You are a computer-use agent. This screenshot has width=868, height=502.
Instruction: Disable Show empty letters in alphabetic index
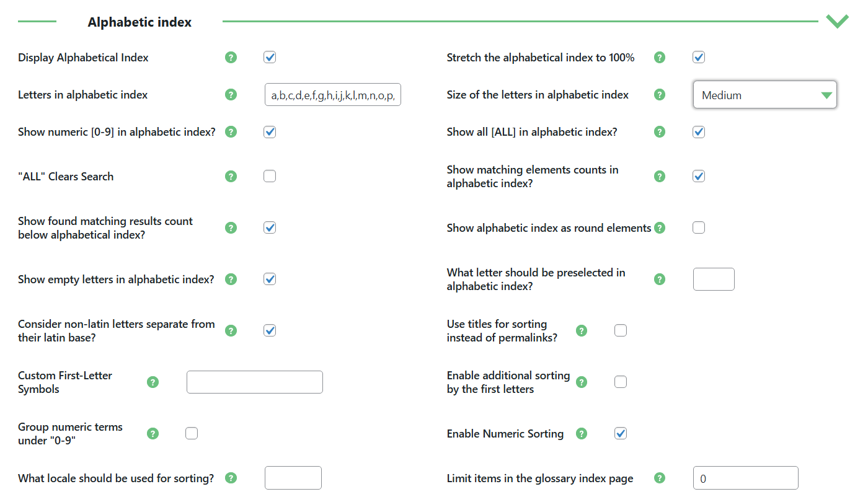[270, 279]
